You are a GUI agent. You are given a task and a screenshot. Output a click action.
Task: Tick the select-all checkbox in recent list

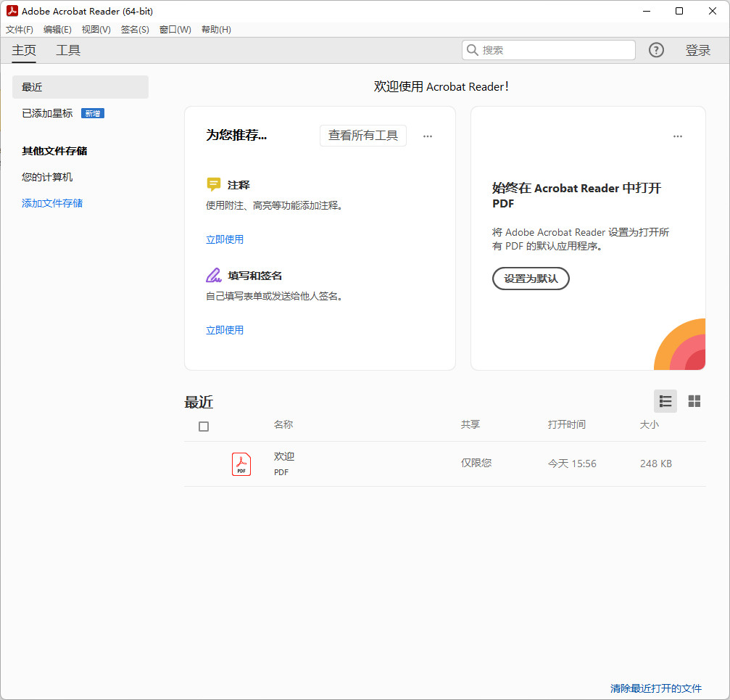[x=204, y=426]
